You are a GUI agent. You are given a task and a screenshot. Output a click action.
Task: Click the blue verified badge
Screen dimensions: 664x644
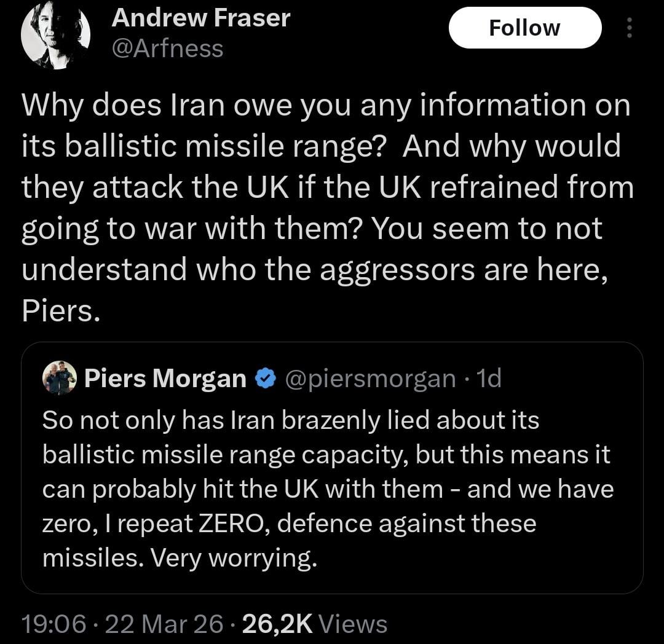click(x=265, y=379)
